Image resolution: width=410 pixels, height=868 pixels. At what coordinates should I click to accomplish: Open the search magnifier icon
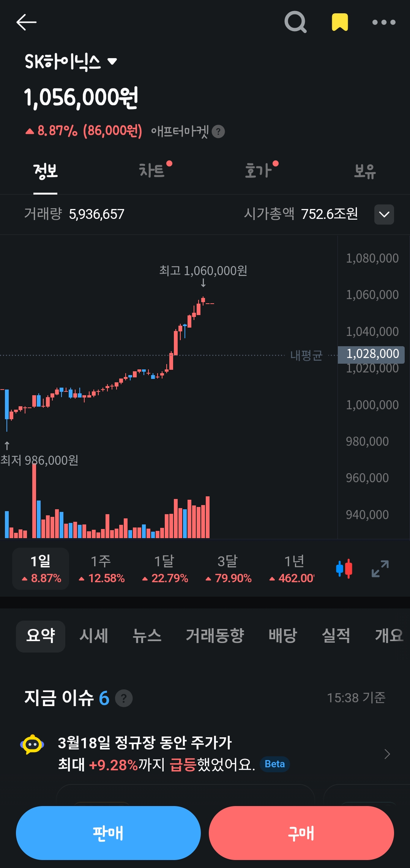pos(295,22)
